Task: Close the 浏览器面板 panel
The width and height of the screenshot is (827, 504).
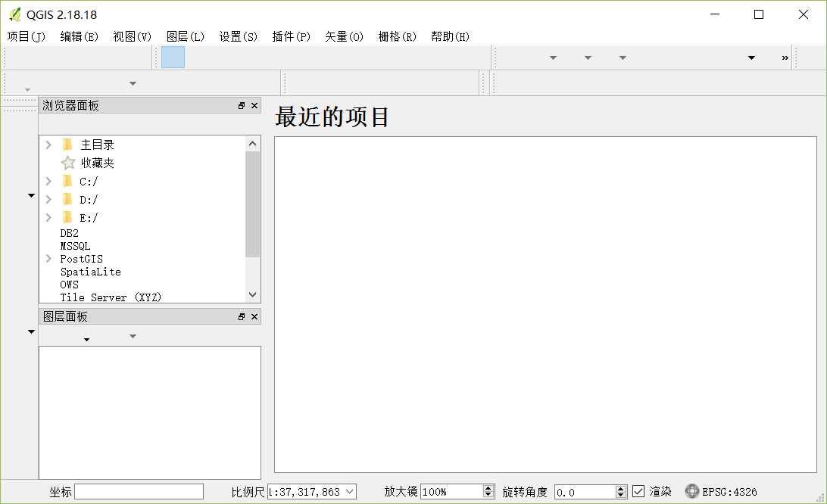Action: (254, 105)
